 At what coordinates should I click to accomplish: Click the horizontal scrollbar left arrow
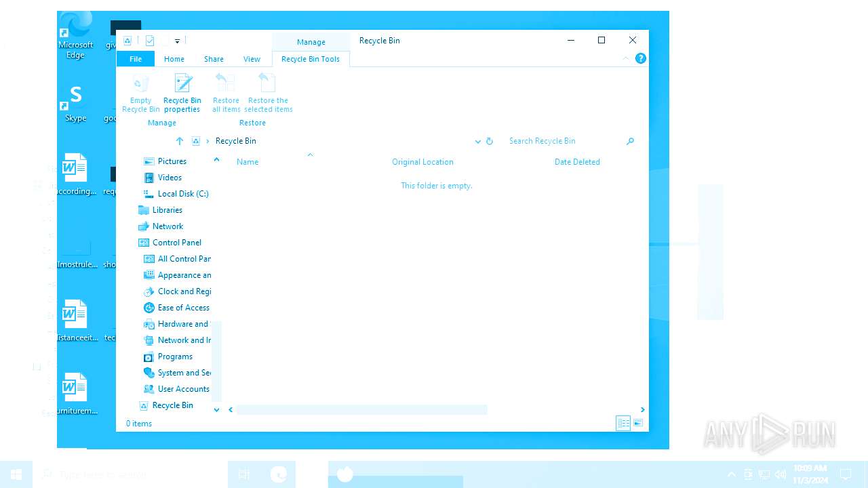[x=231, y=409]
